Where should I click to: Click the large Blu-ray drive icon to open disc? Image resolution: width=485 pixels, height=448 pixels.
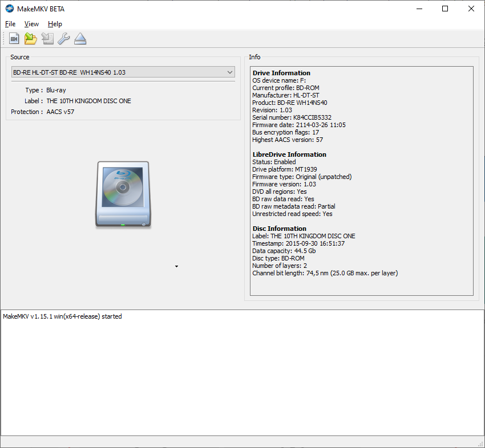(x=123, y=195)
